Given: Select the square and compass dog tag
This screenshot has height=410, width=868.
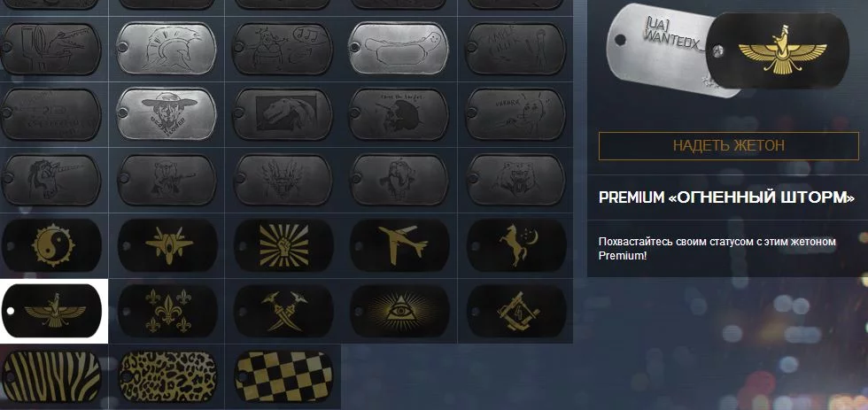Looking at the screenshot, I should (x=515, y=312).
